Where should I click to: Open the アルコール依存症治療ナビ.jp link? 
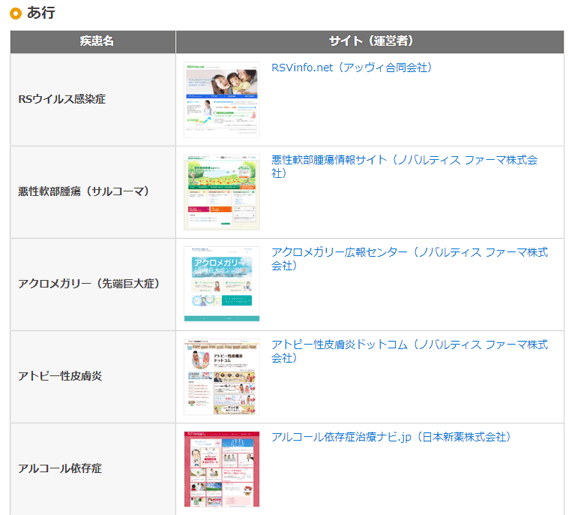click(x=391, y=437)
